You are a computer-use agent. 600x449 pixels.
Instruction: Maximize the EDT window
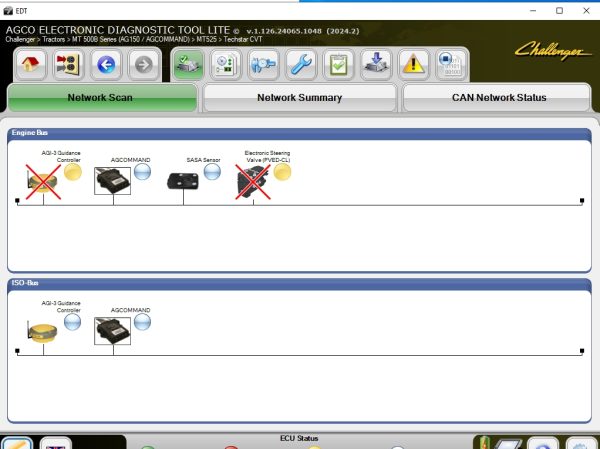(559, 11)
